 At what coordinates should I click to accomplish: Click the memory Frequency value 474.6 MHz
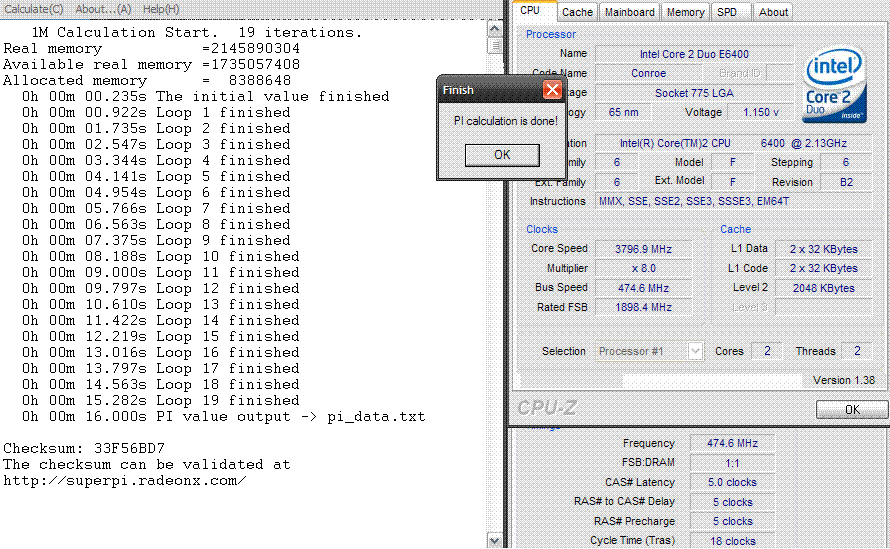(x=732, y=443)
